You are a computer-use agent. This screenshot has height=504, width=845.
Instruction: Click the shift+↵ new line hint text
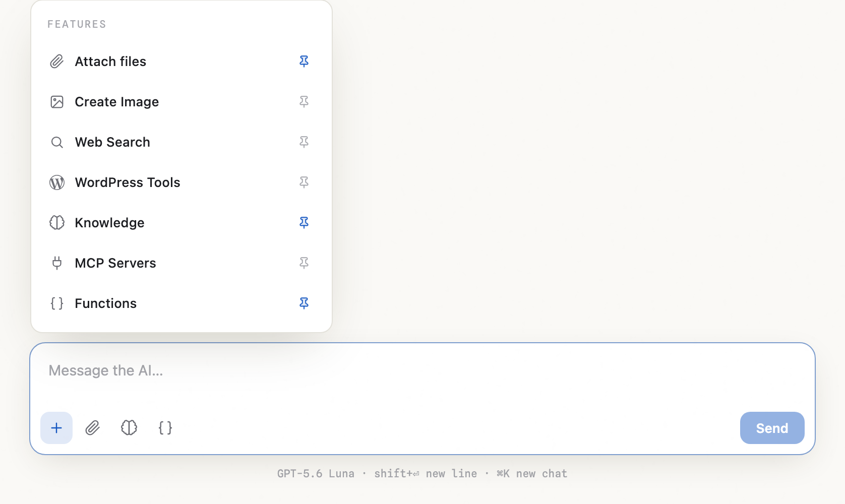click(426, 474)
